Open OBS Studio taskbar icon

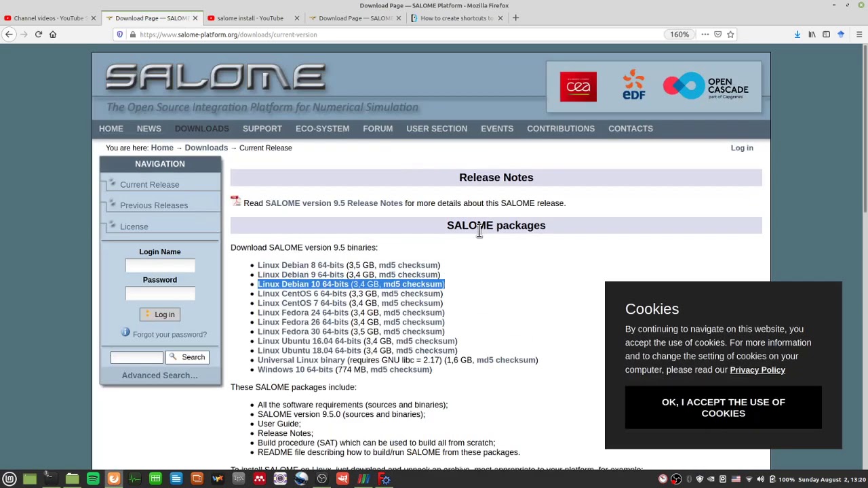[322, 479]
